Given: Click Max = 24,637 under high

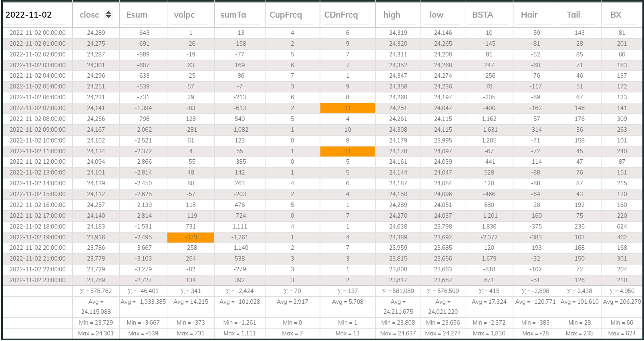Looking at the screenshot, I should click(398, 333).
